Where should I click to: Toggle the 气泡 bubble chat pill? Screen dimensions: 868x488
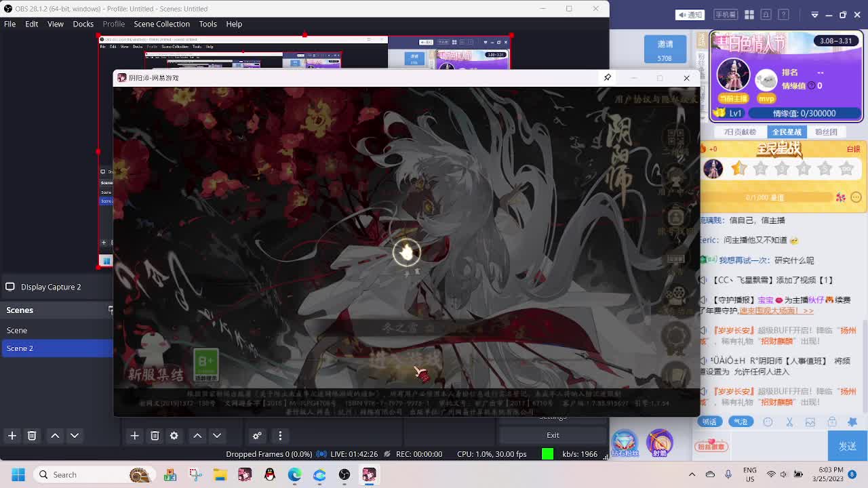741,422
